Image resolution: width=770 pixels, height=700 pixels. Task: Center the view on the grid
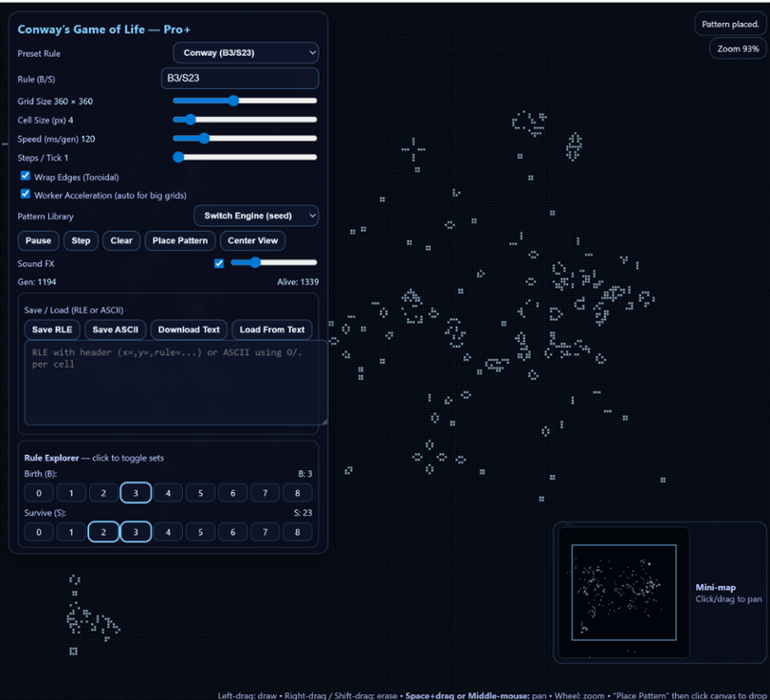pyautogui.click(x=252, y=240)
